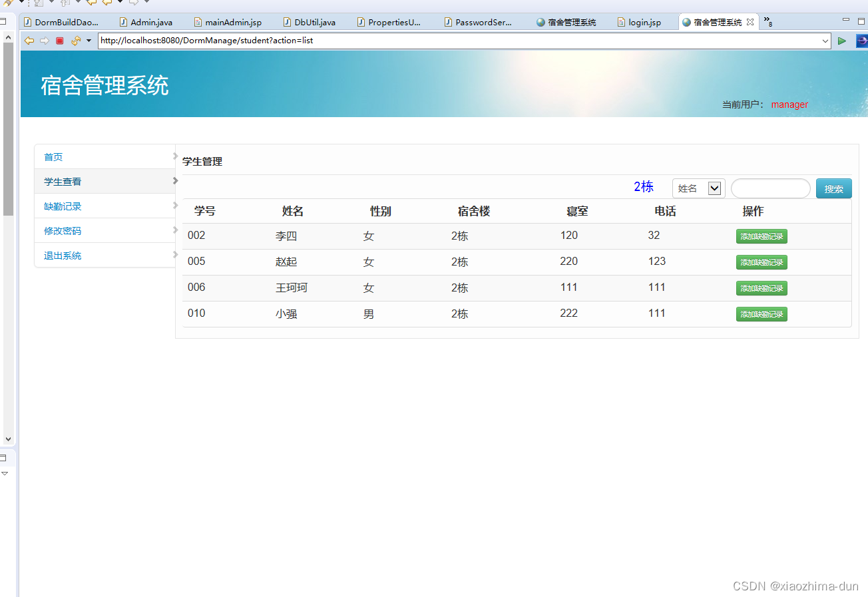Click the 性别 column header
The height and width of the screenshot is (597, 868).
click(381, 211)
